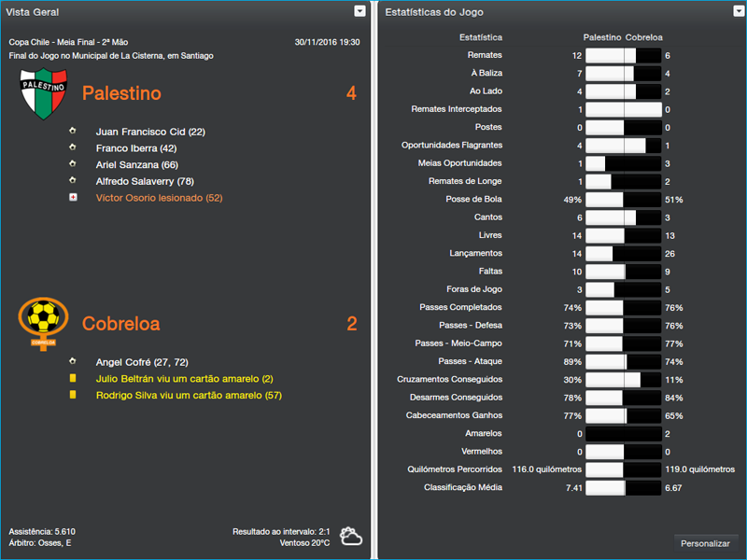Click the goal icon beside Alfredo Salaverry

pos(73,180)
